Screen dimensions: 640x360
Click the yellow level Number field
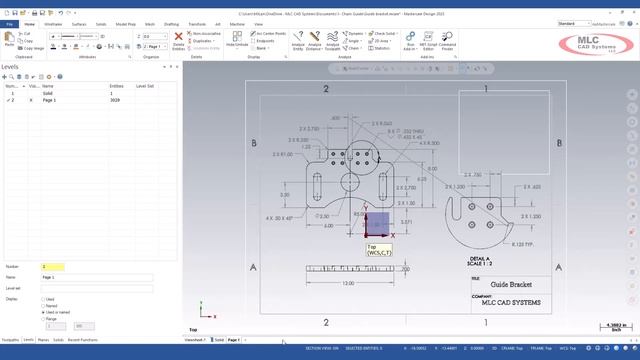point(52,267)
